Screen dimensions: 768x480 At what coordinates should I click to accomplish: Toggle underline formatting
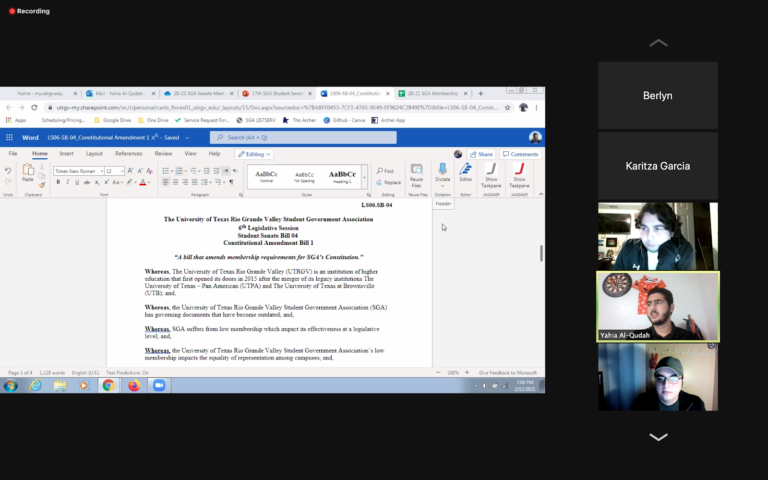(x=77, y=182)
